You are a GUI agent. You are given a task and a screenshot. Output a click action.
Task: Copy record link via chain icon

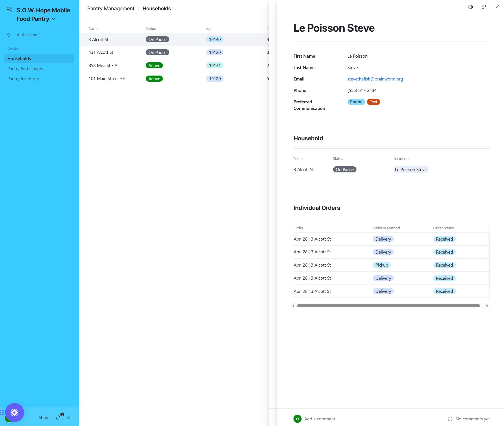483,7
